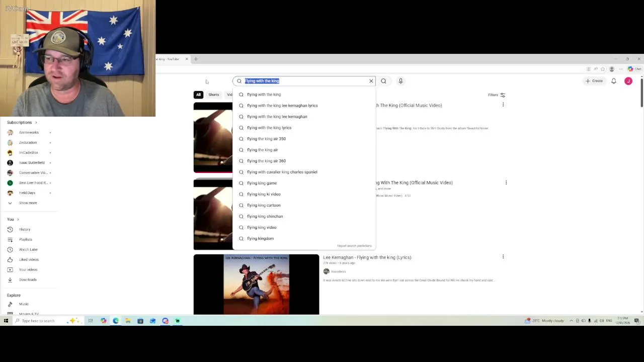Open Isaac Butterfield subscription channel
The image size is (644, 362).
32,162
